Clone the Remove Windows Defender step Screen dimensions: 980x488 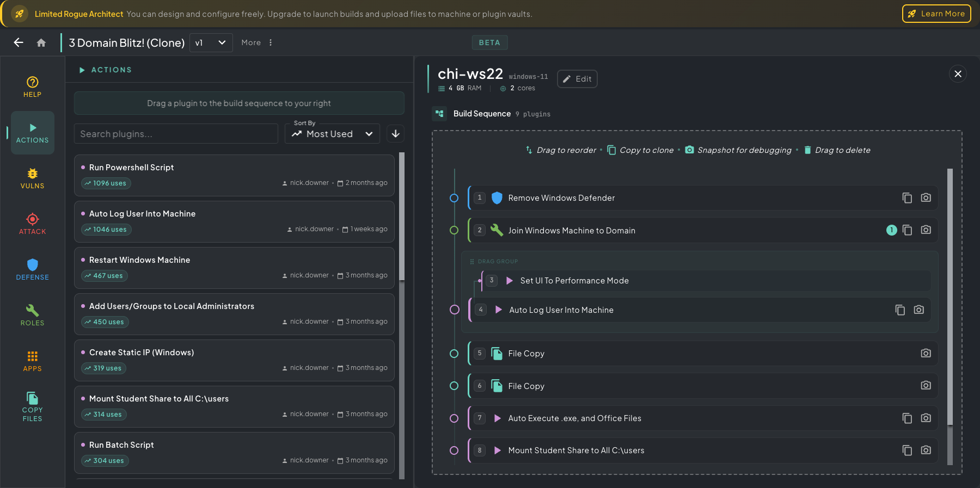click(x=907, y=198)
